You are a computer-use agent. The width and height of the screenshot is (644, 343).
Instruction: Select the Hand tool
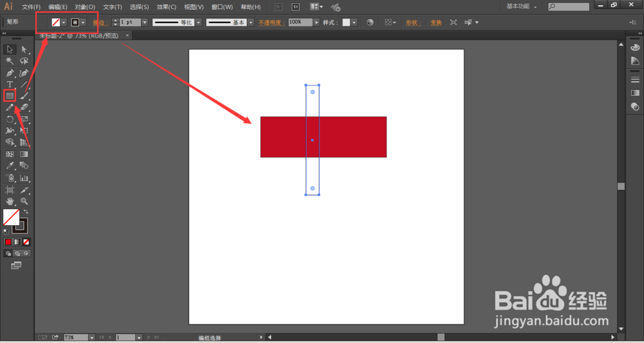(10, 201)
